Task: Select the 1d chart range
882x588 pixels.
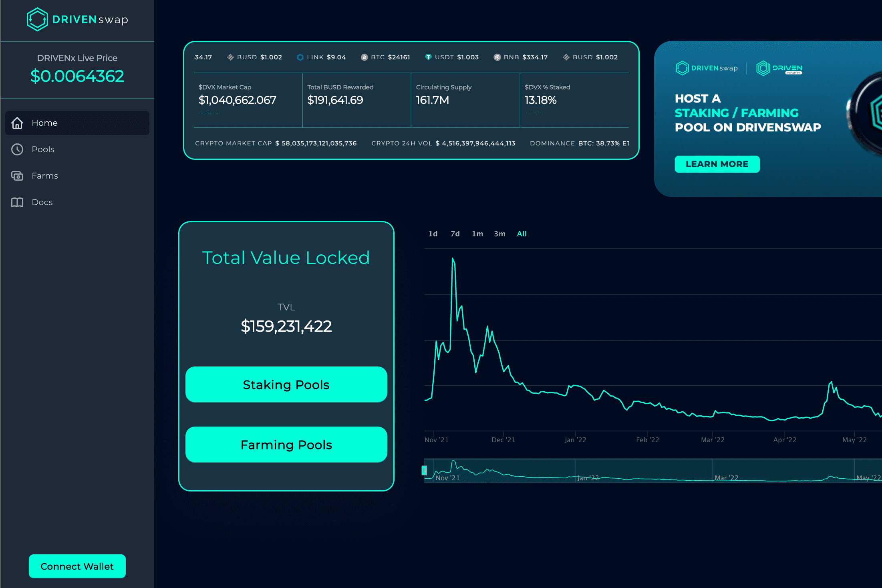Action: click(x=433, y=234)
